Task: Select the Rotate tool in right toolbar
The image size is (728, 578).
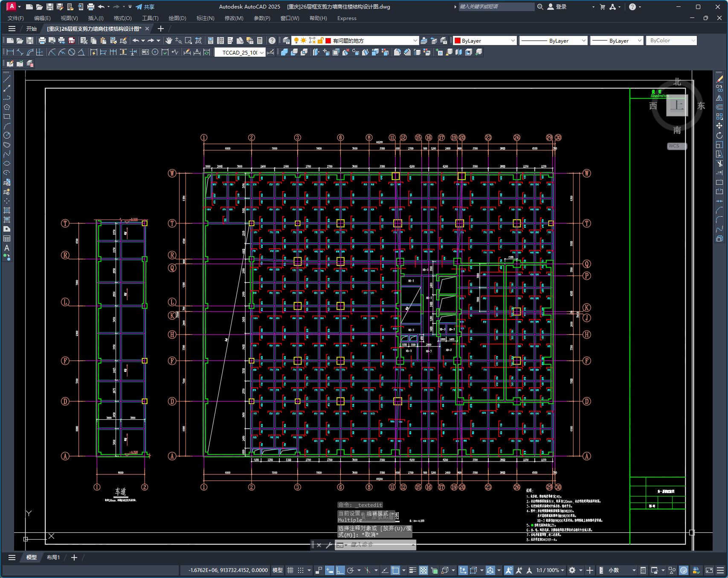Action: coord(719,135)
